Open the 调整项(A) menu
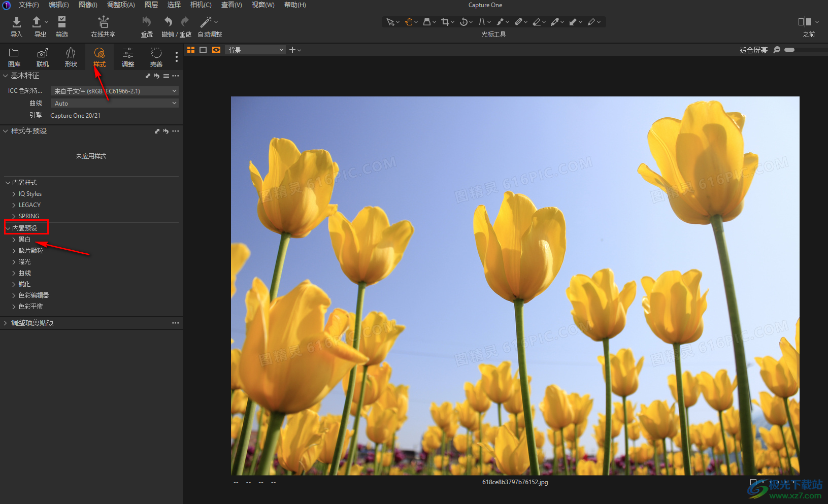 click(121, 5)
